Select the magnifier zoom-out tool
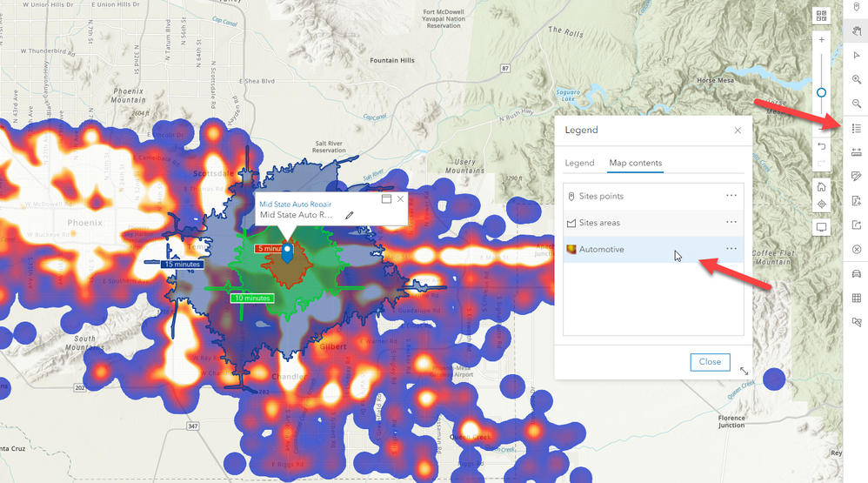 click(857, 104)
